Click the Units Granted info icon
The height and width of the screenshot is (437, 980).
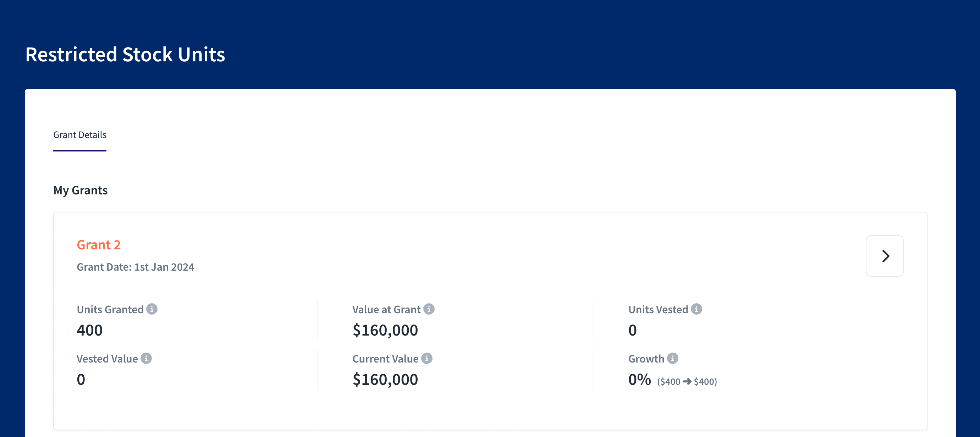click(152, 309)
